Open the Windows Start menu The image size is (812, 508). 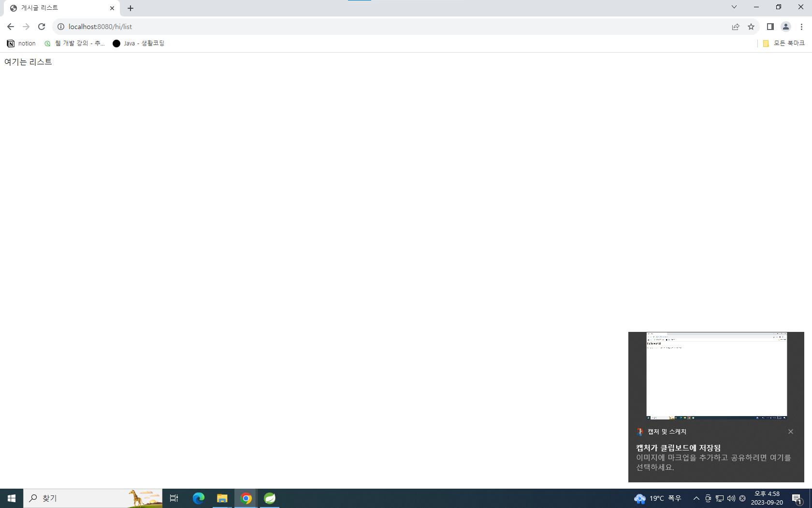pos(12,498)
